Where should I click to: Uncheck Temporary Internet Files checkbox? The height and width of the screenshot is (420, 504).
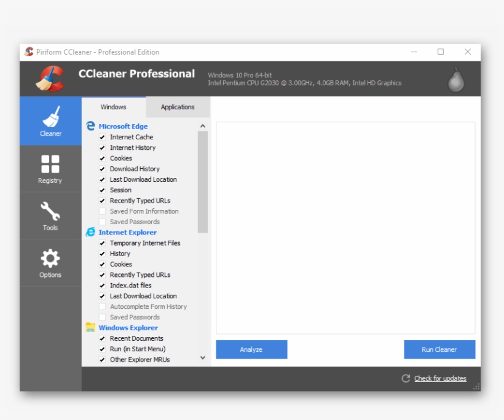point(102,243)
